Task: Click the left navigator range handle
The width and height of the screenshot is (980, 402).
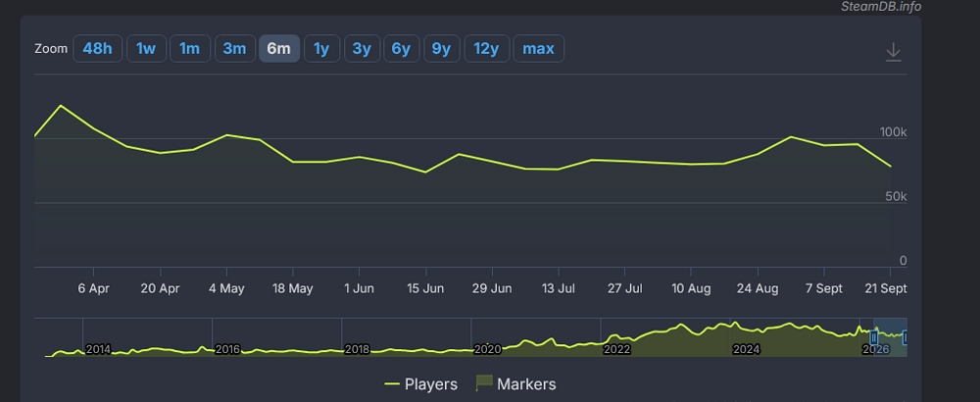Action: pyautogui.click(x=874, y=338)
